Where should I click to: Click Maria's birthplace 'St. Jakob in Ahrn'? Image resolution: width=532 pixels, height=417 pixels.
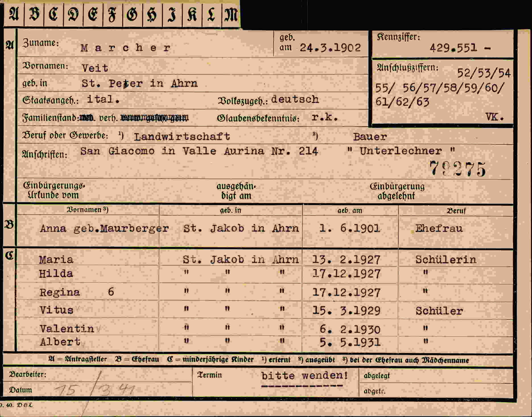click(241, 260)
